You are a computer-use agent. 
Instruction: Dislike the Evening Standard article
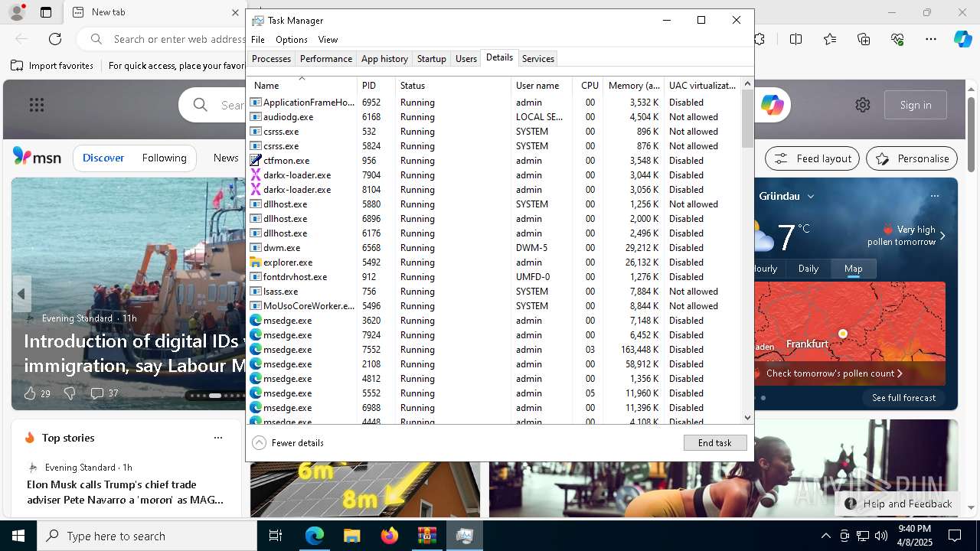point(70,393)
